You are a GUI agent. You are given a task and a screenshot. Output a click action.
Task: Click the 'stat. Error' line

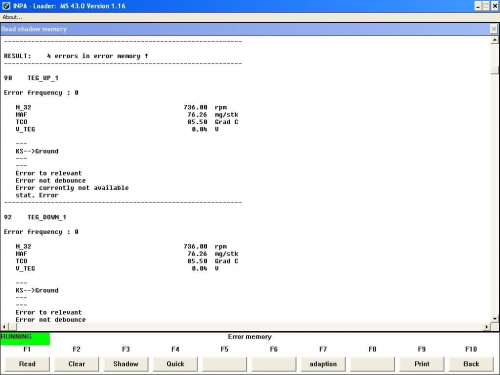pos(37,195)
